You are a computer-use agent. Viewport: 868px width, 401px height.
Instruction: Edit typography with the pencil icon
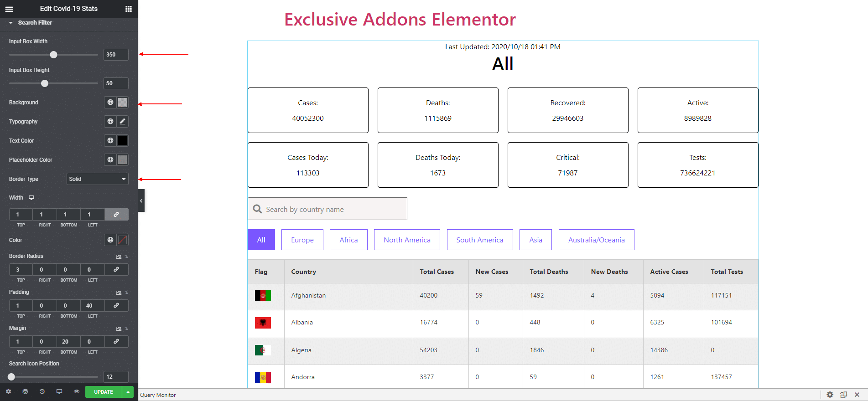click(123, 122)
